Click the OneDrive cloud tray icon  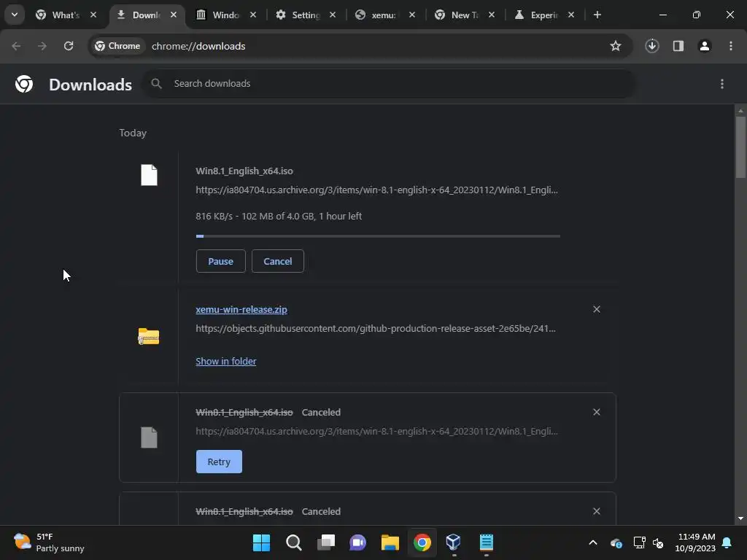(616, 542)
